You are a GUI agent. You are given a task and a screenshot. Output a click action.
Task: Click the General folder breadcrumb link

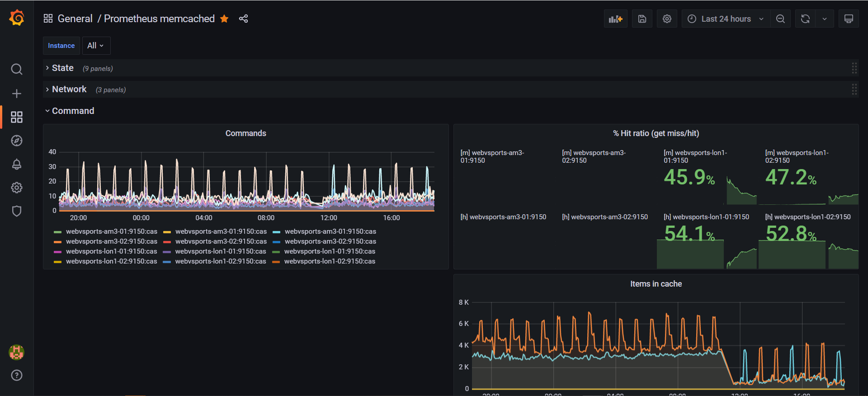(75, 19)
